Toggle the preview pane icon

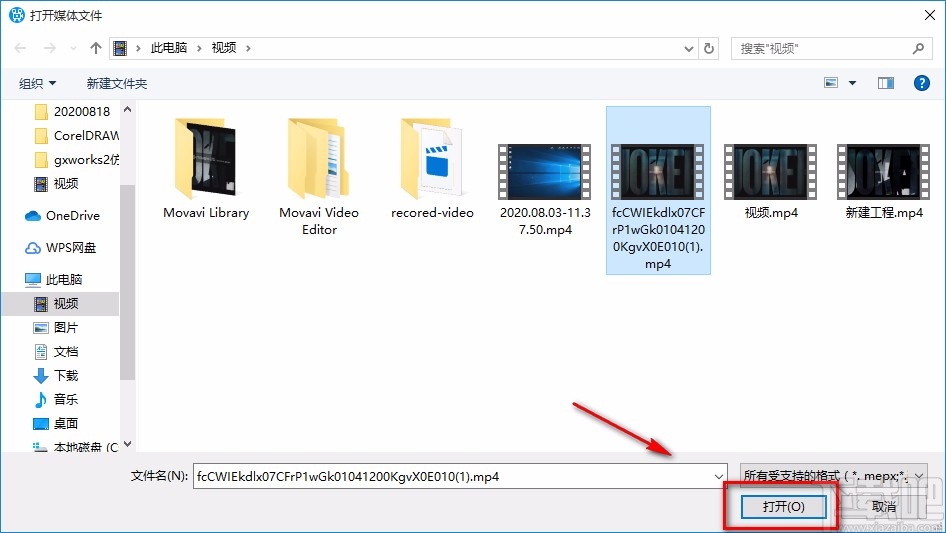point(886,83)
